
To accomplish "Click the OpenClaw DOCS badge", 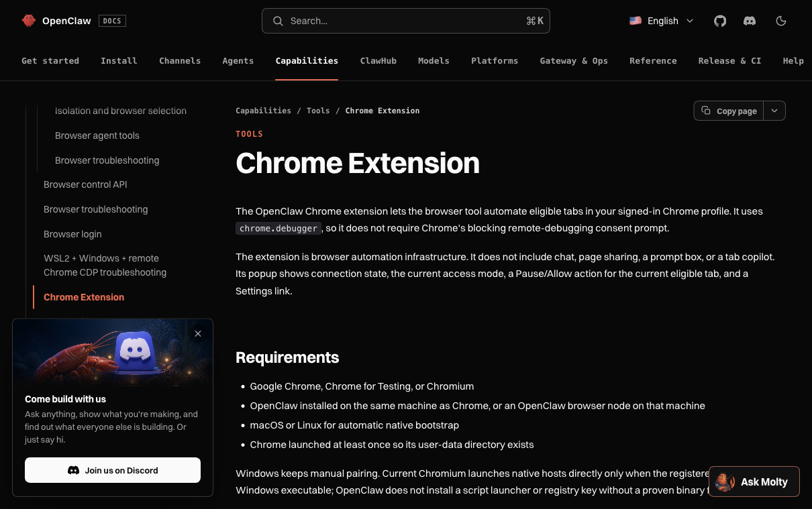I will point(112,21).
